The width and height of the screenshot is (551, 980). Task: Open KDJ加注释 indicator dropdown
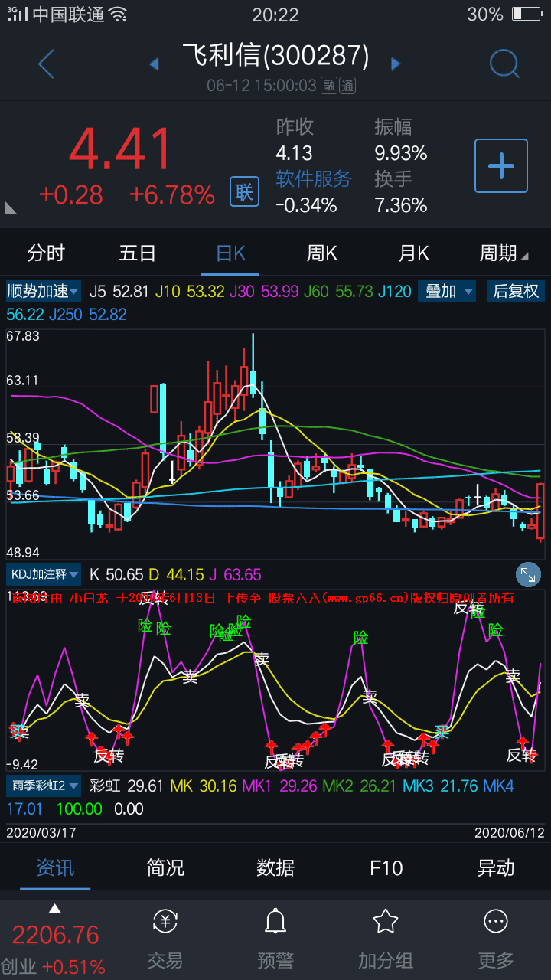click(44, 574)
